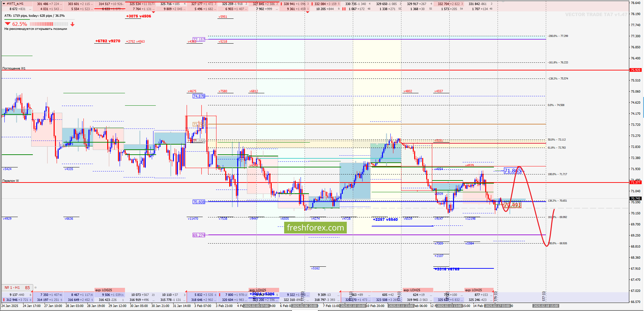644x311 pixels.
Task: Click the "138.2% - 70.651" Fibonacci label
Action: (x=558, y=201)
